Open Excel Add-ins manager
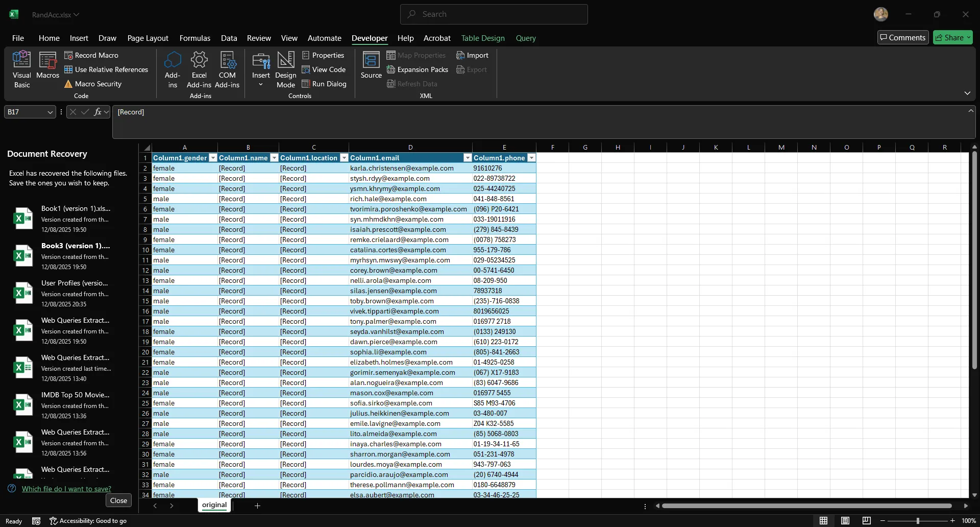This screenshot has width=980, height=527. 199,69
